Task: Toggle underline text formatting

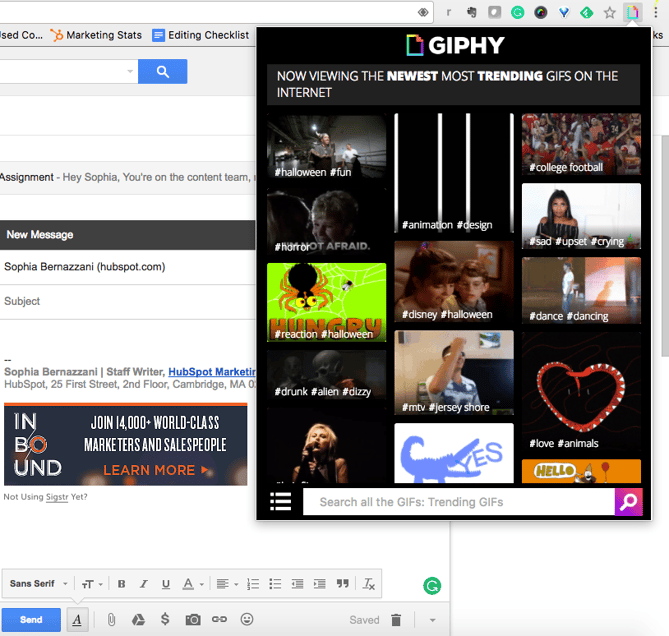Action: click(x=165, y=584)
